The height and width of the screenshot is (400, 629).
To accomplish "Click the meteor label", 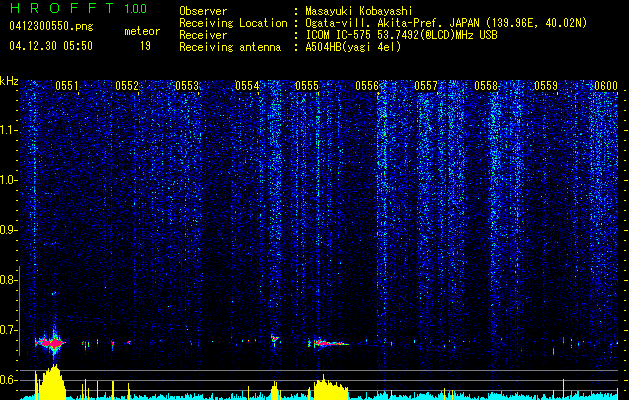I will 142,31.
